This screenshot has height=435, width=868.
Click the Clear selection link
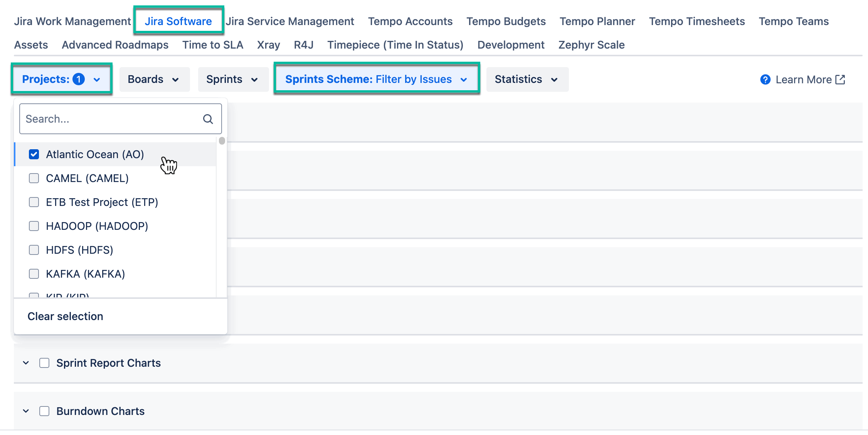pos(65,316)
